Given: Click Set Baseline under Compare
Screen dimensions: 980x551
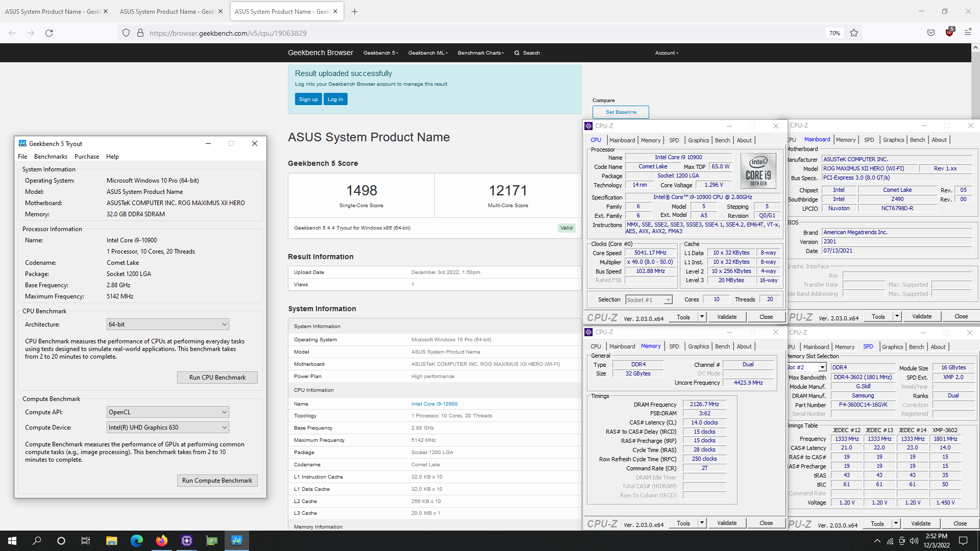Looking at the screenshot, I should coord(621,112).
